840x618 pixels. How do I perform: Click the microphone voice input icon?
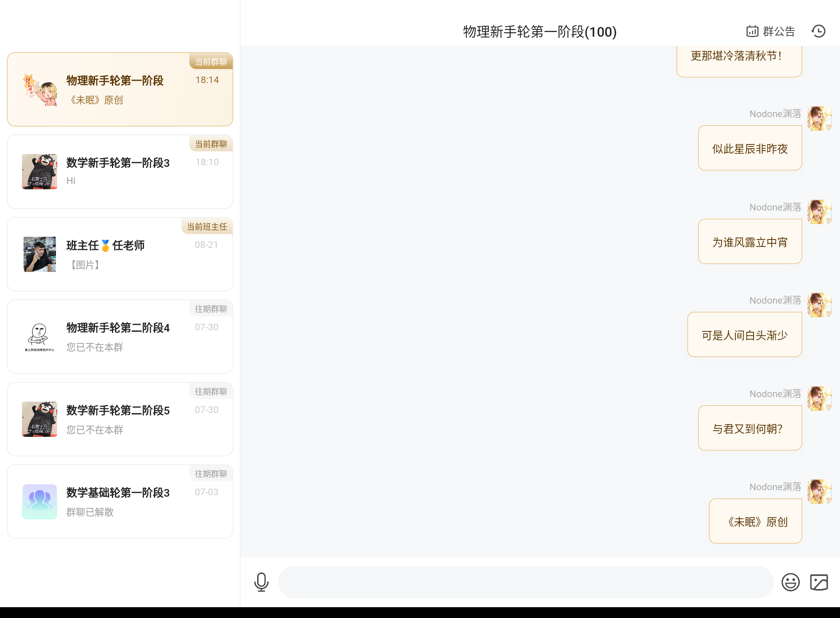(261, 582)
